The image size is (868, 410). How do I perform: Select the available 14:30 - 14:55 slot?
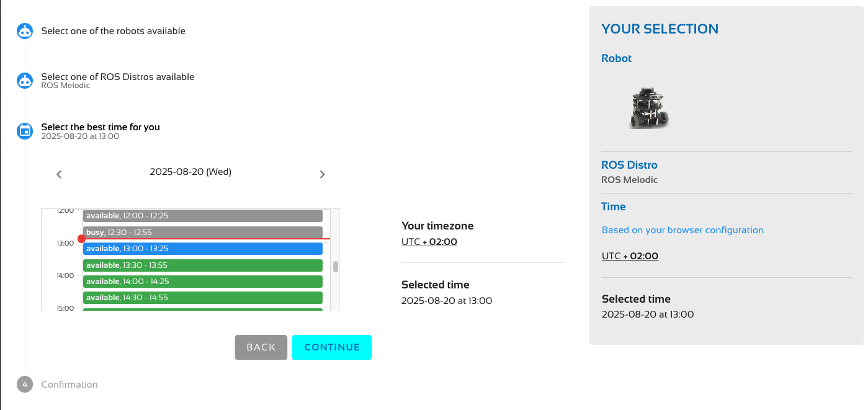(x=202, y=298)
